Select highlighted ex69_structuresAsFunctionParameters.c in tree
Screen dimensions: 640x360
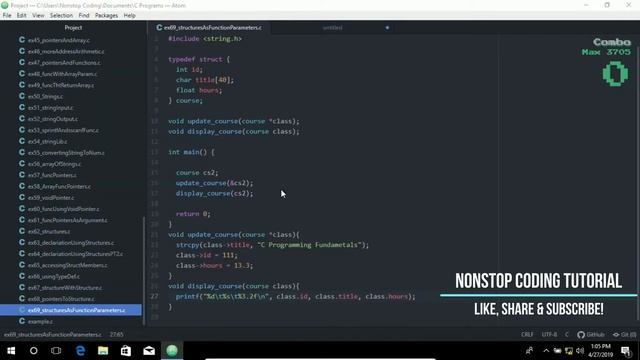71,310
